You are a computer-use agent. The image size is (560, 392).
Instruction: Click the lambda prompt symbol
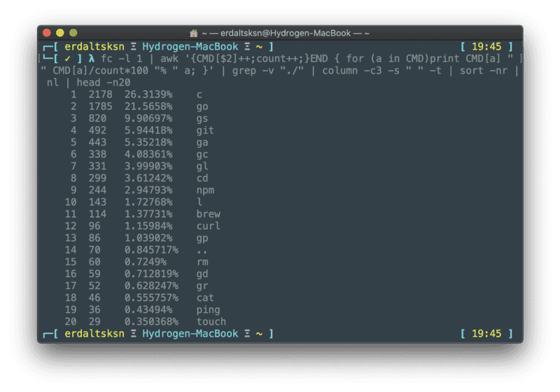click(x=92, y=59)
